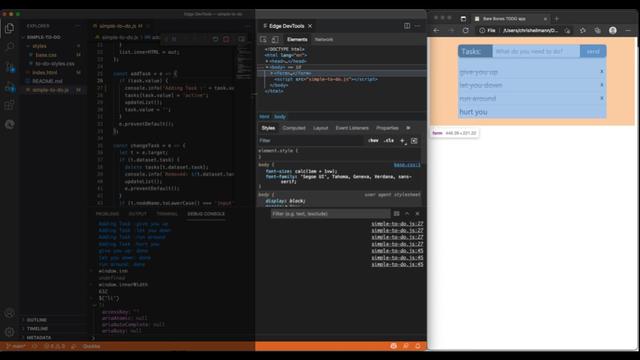
Task: Switch to the TERMINAL panel tab
Action: click(167, 214)
